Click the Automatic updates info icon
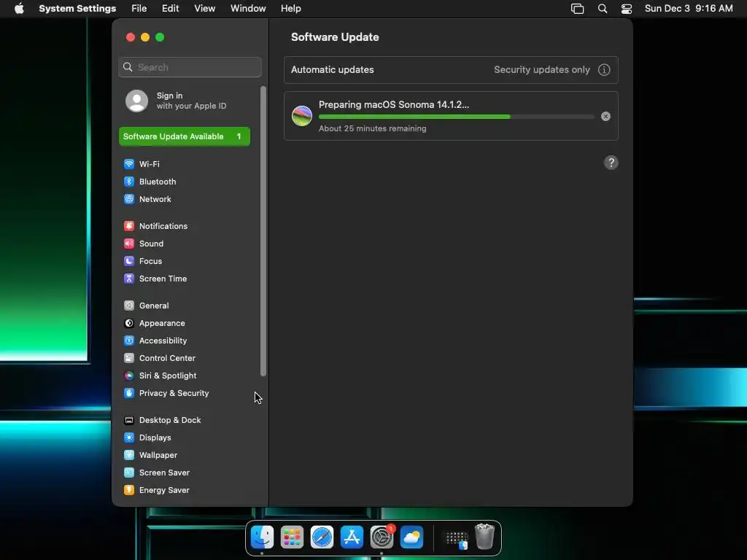Image resolution: width=747 pixels, height=560 pixels. 604,69
